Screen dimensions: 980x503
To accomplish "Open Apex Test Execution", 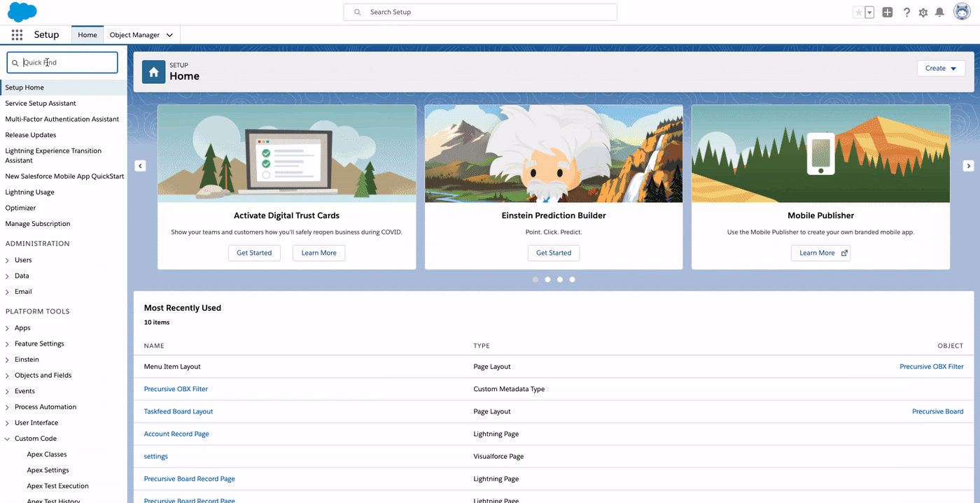I will tap(57, 486).
